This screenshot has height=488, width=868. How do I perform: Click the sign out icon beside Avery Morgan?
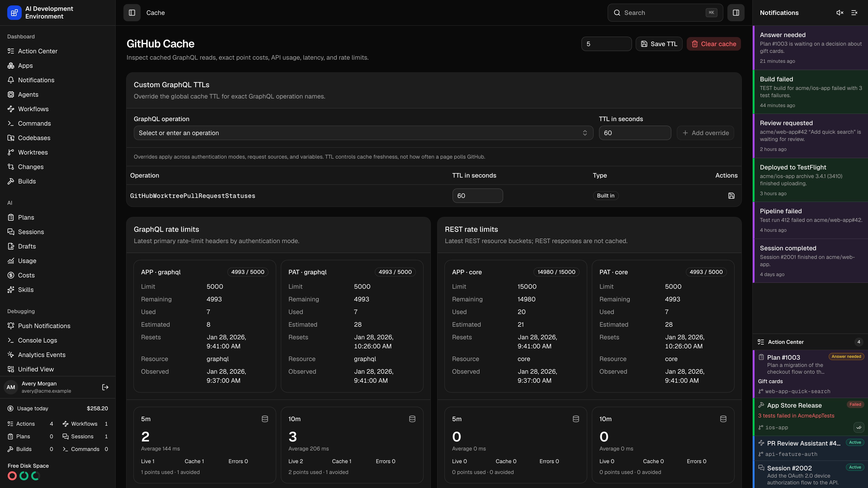[105, 387]
